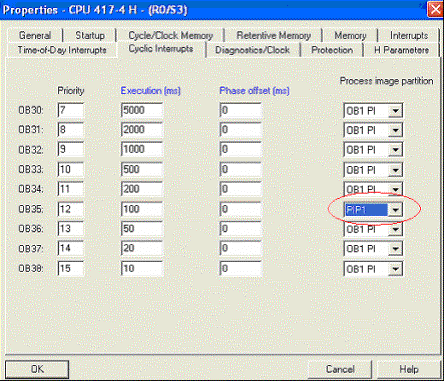Select OB33 execution field showing 500
This screenshot has width=444, height=381.
pyautogui.click(x=142, y=169)
